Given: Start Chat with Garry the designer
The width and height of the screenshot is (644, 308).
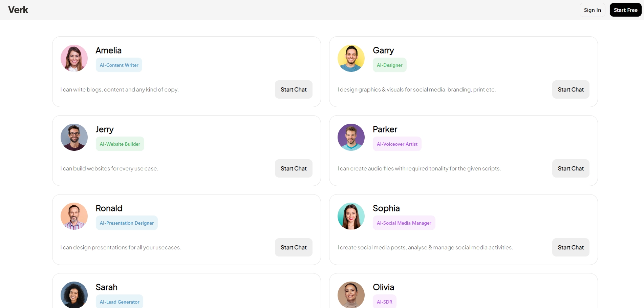Looking at the screenshot, I should point(571,89).
